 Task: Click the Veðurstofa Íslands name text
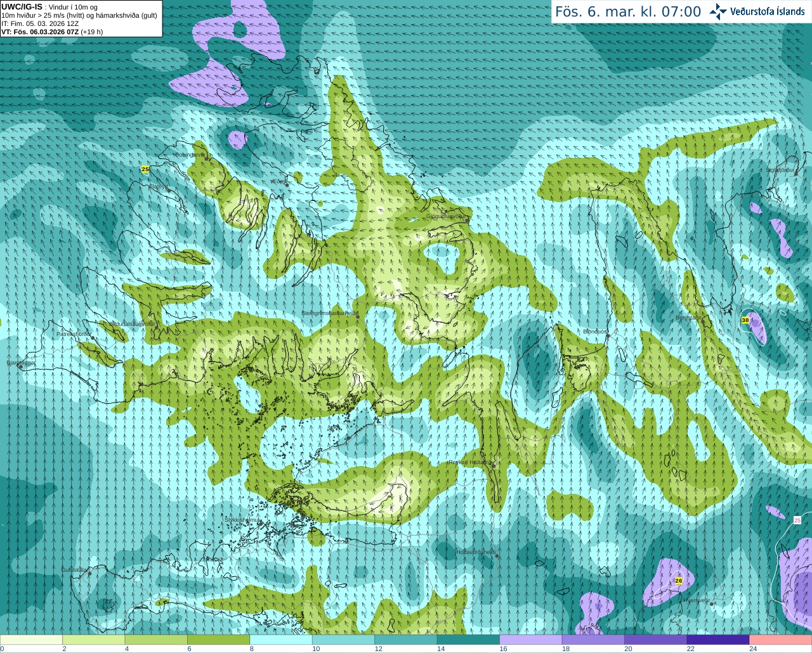point(768,11)
